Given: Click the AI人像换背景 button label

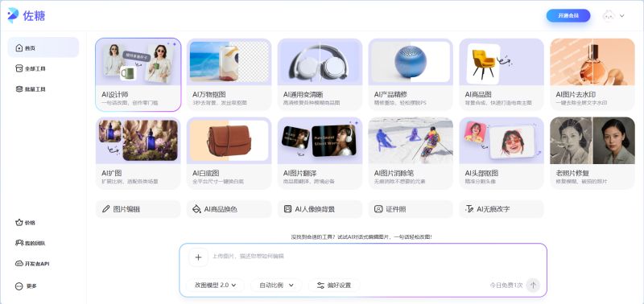Looking at the screenshot, I should [x=315, y=209].
